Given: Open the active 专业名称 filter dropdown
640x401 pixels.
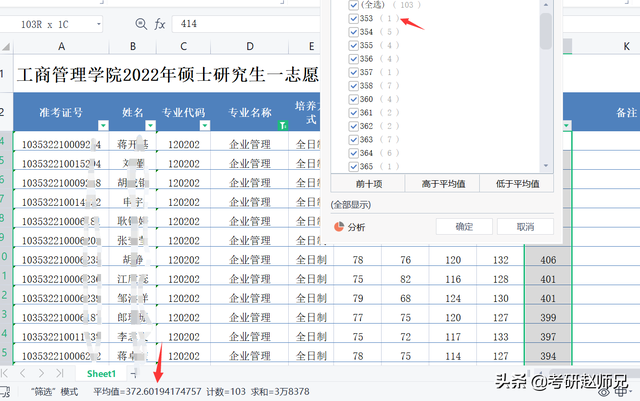Looking at the screenshot, I should coord(282,125).
